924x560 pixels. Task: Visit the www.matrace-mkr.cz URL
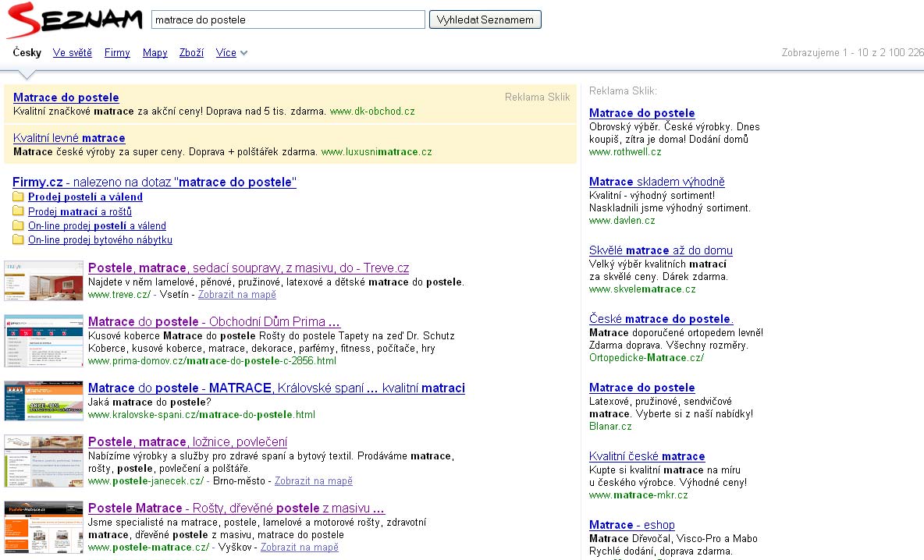click(x=639, y=495)
